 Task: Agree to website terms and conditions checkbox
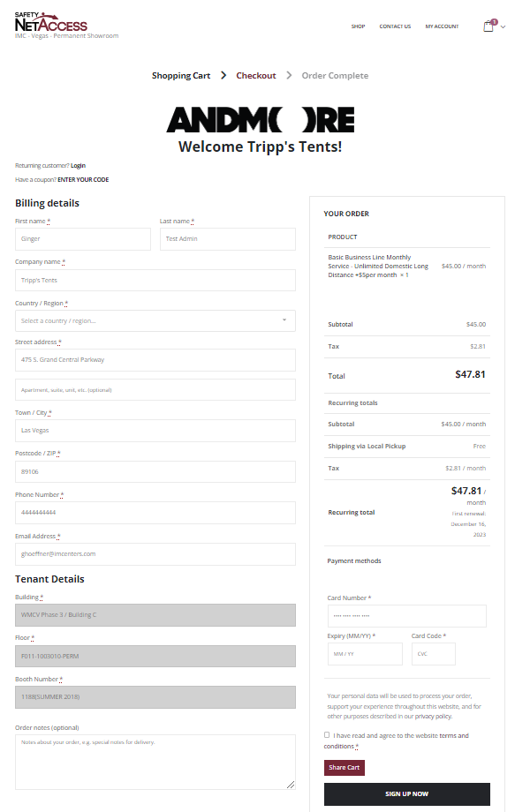pyautogui.click(x=327, y=735)
